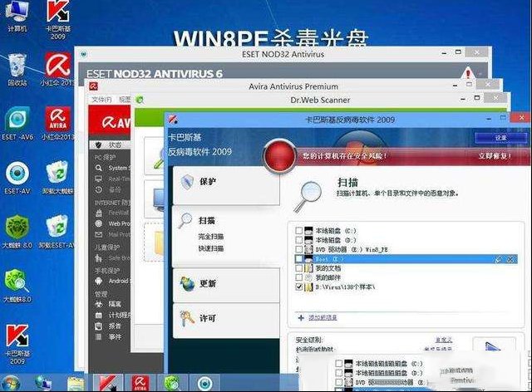Launch the 大蜘蛛 8.0 spider shield icon

click(17, 233)
